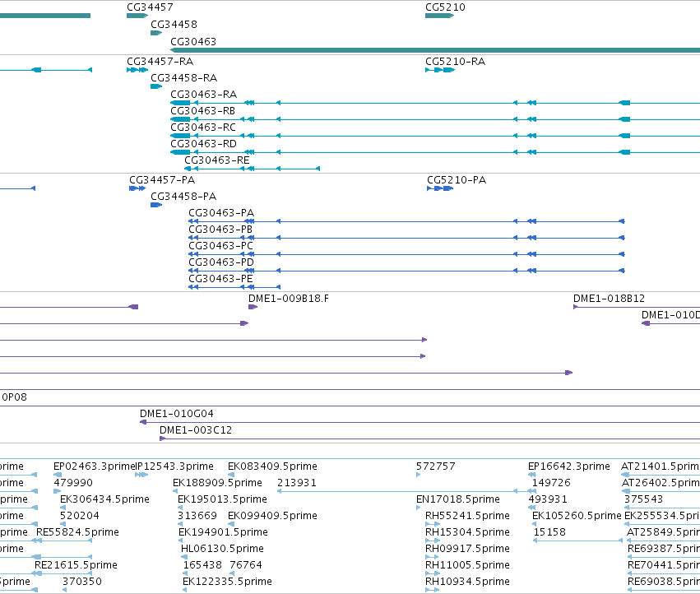Select the CG5210-RA transcript
The height and width of the screenshot is (594, 700).
440,70
